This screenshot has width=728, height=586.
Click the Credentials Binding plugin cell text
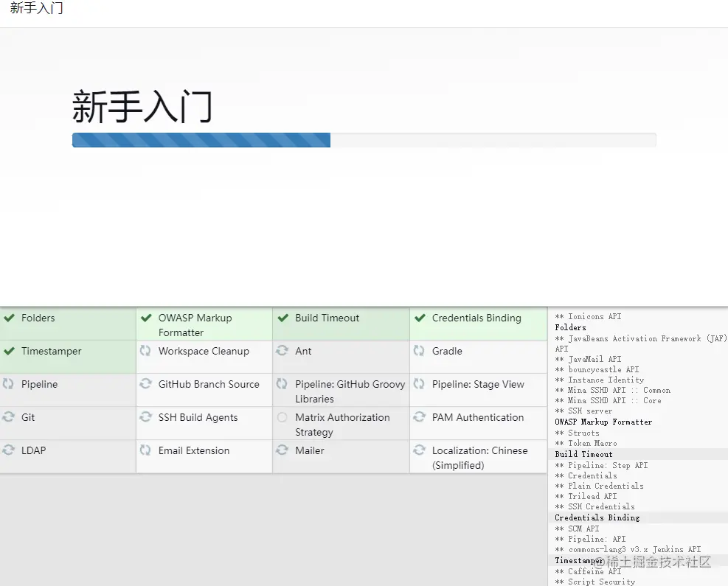476,318
